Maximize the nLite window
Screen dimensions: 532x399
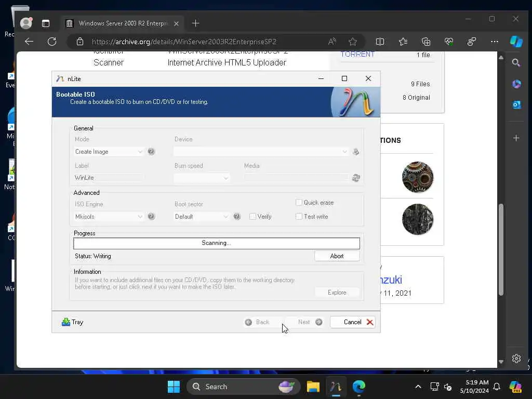[x=344, y=79]
